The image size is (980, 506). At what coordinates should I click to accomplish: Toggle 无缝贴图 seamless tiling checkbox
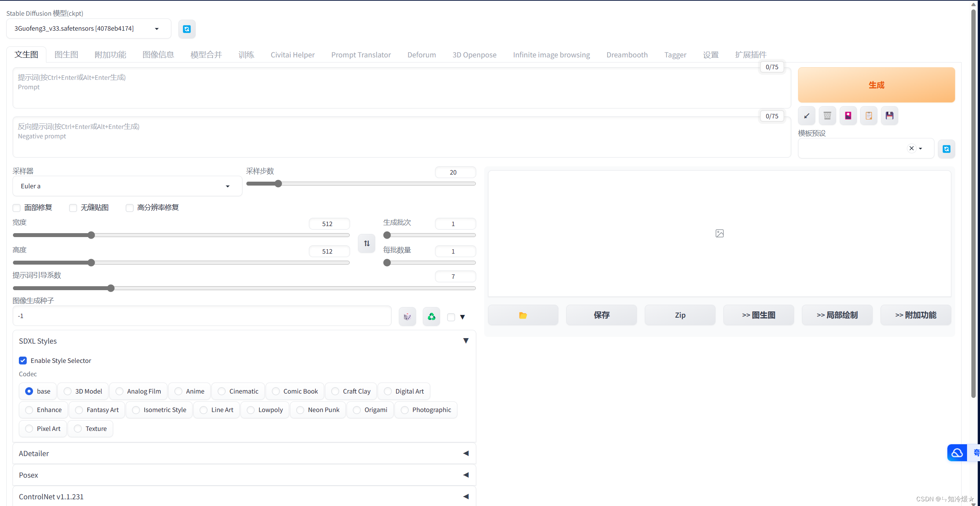coord(73,207)
